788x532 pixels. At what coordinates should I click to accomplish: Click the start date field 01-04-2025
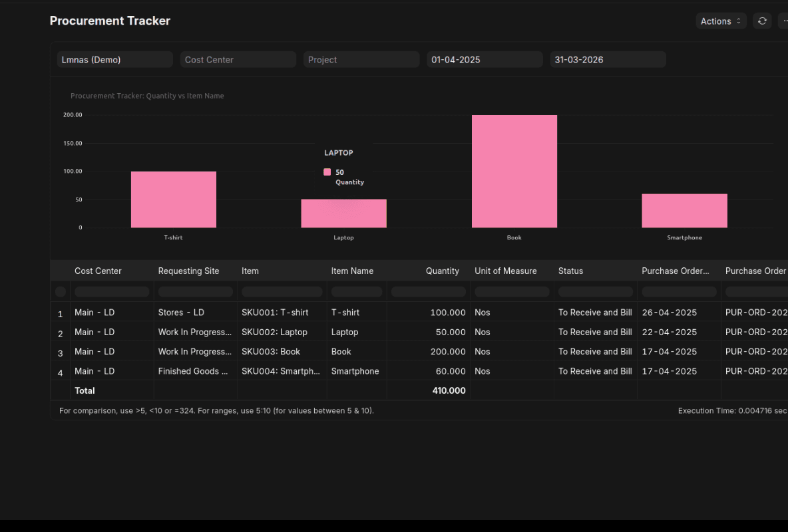[x=484, y=59]
